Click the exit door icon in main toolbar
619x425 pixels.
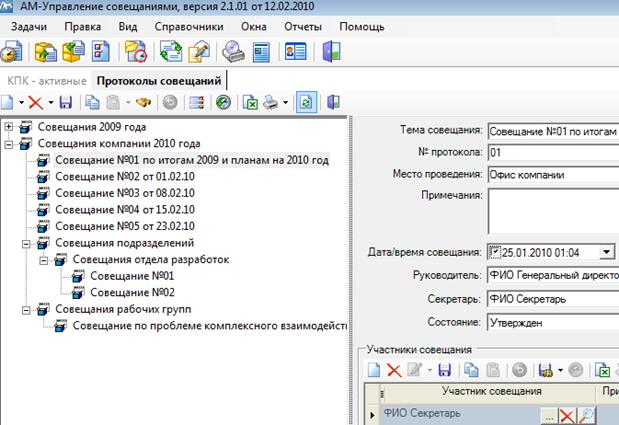point(332,50)
